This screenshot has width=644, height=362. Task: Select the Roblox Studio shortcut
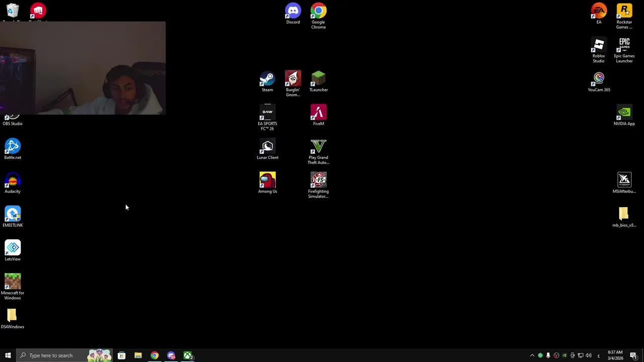[598, 50]
